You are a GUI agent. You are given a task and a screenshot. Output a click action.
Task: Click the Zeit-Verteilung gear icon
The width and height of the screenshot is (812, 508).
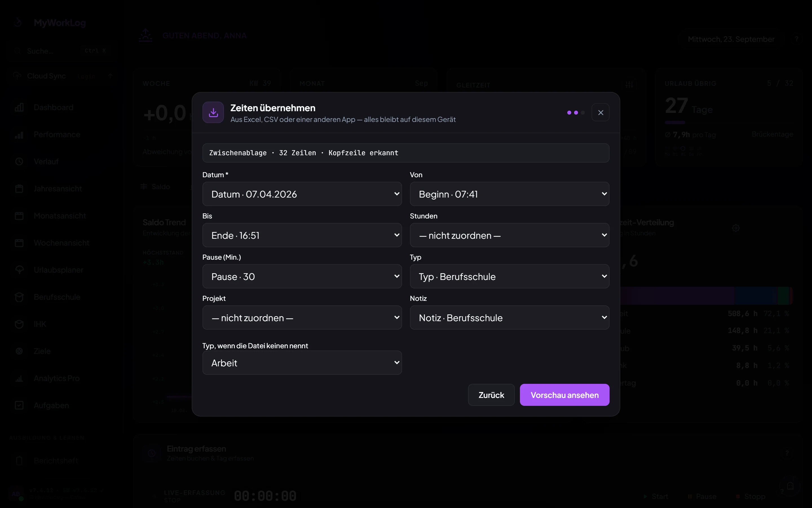click(x=736, y=228)
